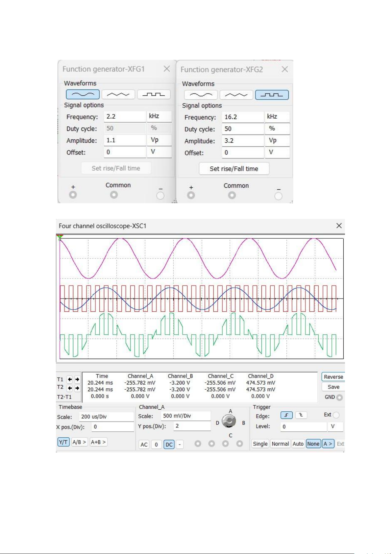Enable AC coupling for Channel_A
Viewport: 392px width, 554px height.
tap(144, 445)
